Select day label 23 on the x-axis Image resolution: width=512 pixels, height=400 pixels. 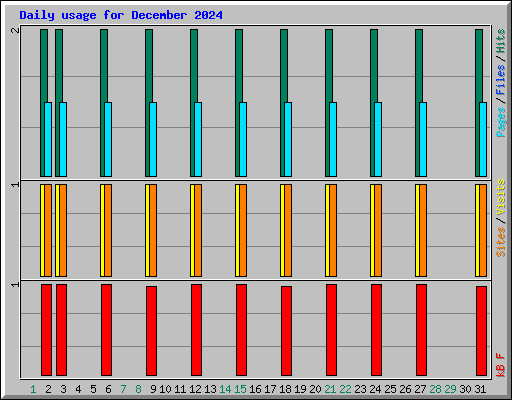[x=360, y=389]
